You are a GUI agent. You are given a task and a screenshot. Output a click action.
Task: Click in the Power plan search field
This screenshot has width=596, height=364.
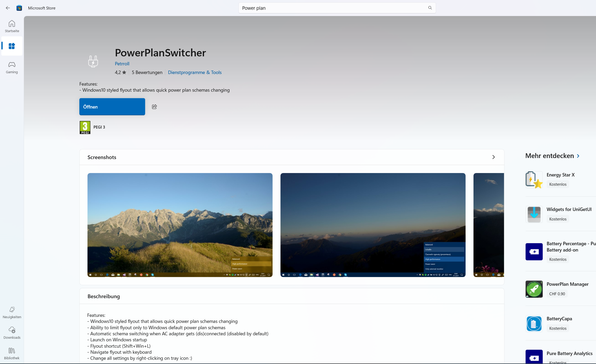(332, 8)
